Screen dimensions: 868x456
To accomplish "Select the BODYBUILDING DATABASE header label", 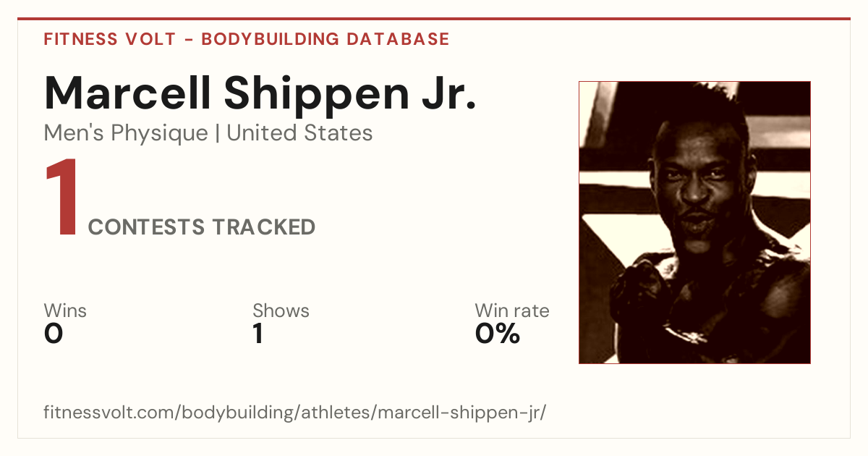I will (x=325, y=39).
